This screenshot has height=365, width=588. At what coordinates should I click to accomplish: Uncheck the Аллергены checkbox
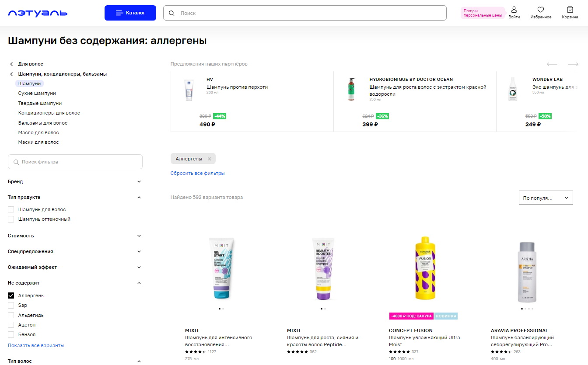(11, 295)
